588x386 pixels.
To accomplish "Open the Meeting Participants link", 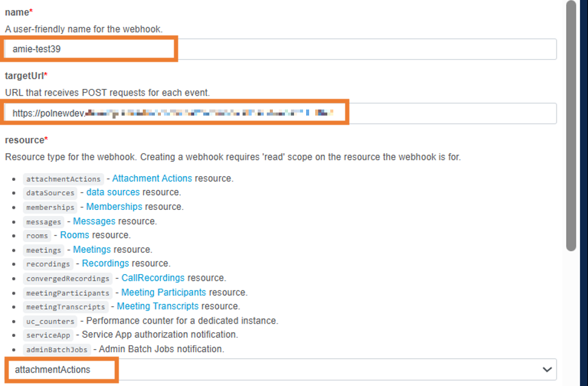I will click(x=163, y=292).
